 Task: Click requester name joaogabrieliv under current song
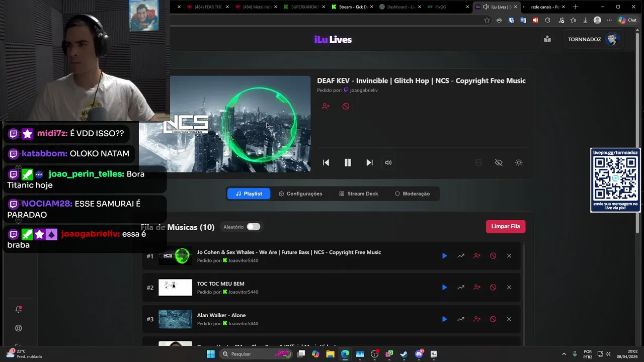pos(364,90)
